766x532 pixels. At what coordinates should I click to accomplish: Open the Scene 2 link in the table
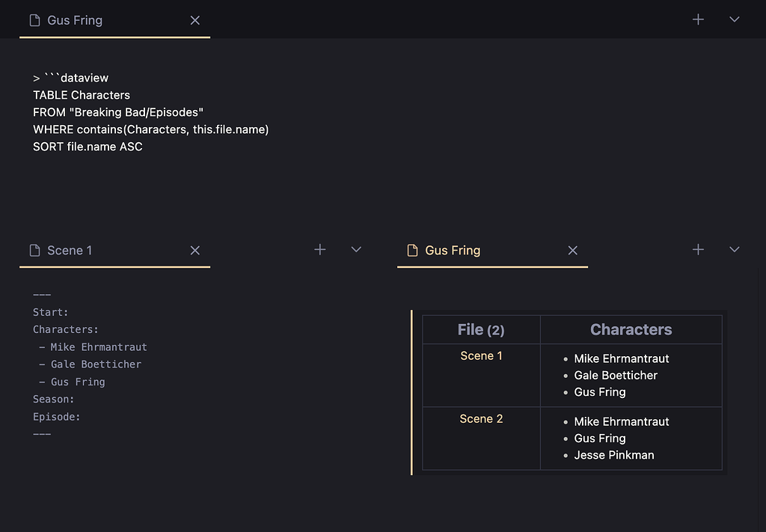click(x=481, y=418)
